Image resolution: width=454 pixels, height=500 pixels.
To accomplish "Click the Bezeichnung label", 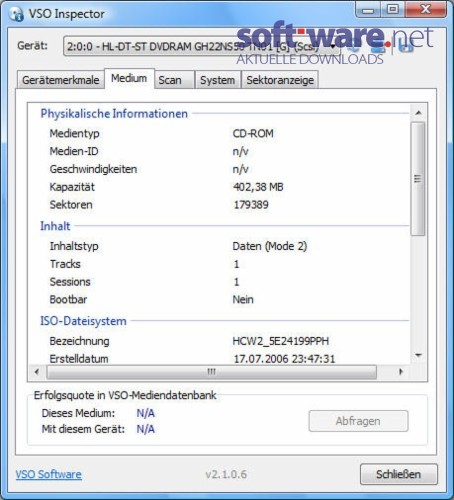I will 79,341.
